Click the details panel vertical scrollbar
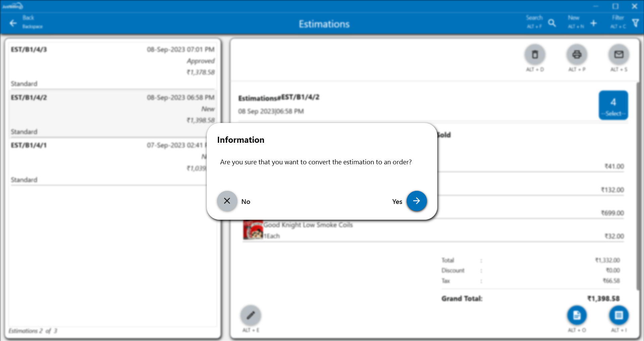Image resolution: width=644 pixels, height=341 pixels. point(638,185)
